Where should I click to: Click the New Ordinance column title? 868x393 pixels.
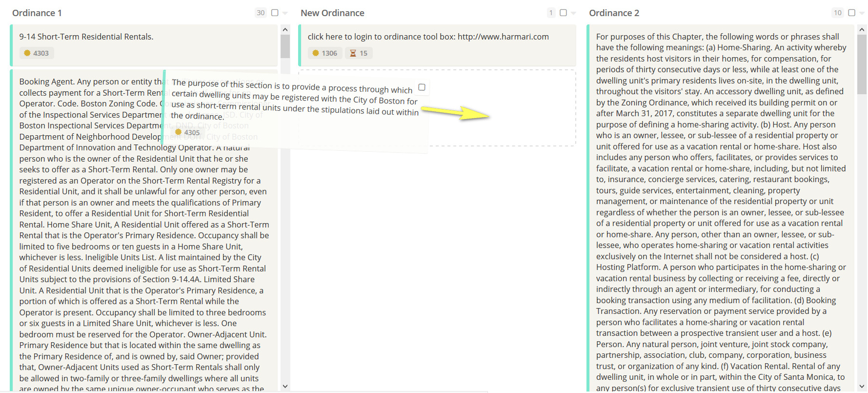point(333,13)
